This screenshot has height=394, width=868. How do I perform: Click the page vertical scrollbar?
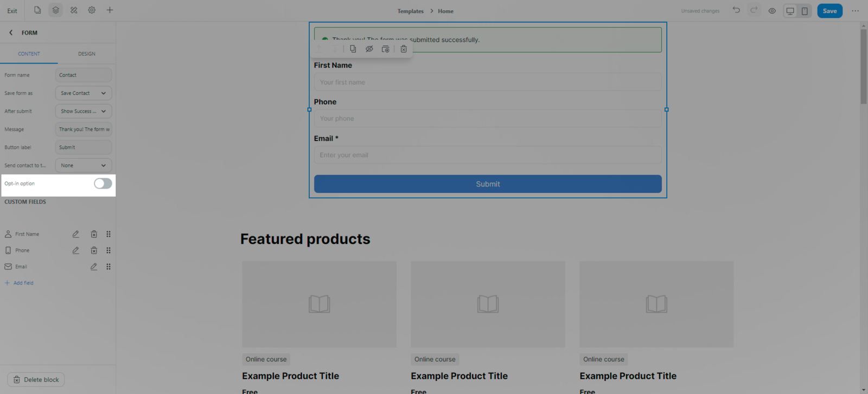863,65
